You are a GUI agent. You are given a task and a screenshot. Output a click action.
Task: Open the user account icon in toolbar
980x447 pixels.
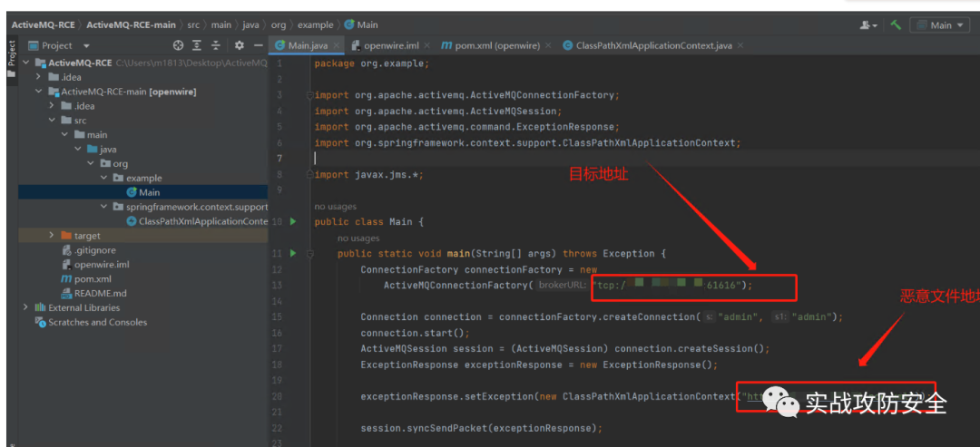tap(868, 25)
